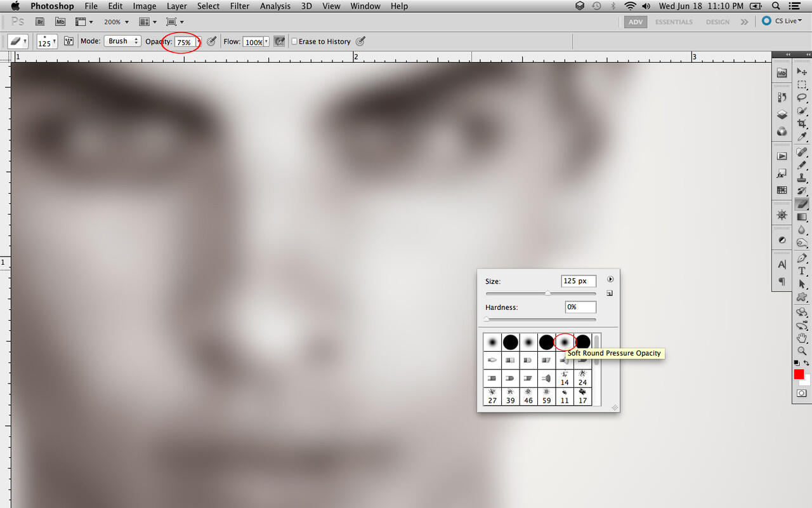Open the Arrange Documents dropdown
The width and height of the screenshot is (812, 508).
point(148,22)
